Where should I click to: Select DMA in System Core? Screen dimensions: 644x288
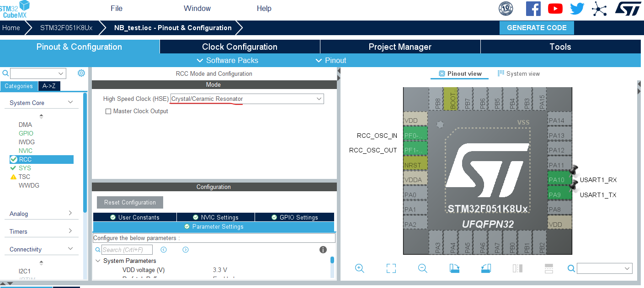click(x=26, y=125)
